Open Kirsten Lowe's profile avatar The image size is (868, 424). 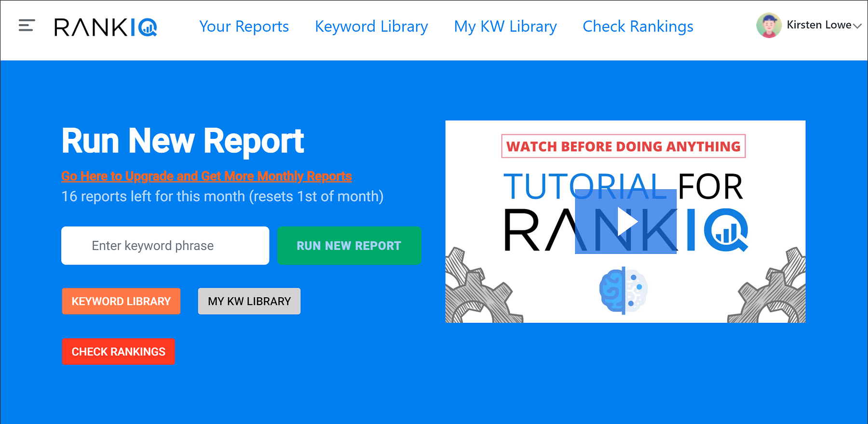point(769,25)
